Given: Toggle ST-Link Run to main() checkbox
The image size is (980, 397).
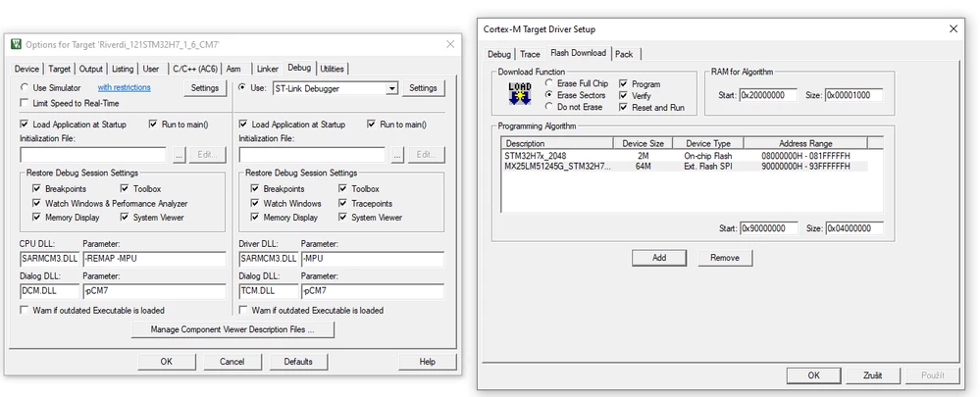Looking at the screenshot, I should (371, 124).
